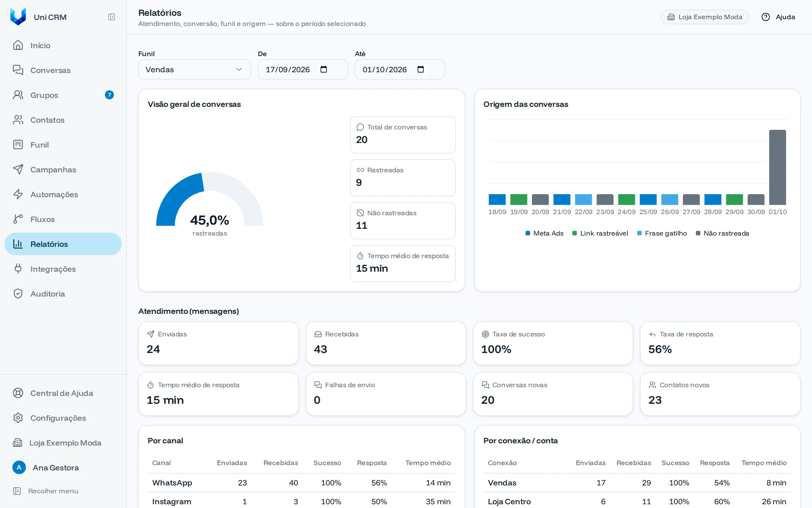Screen dimensions: 812x508
Task: Click the 18/09 blue bar in chart
Action: 497,199
